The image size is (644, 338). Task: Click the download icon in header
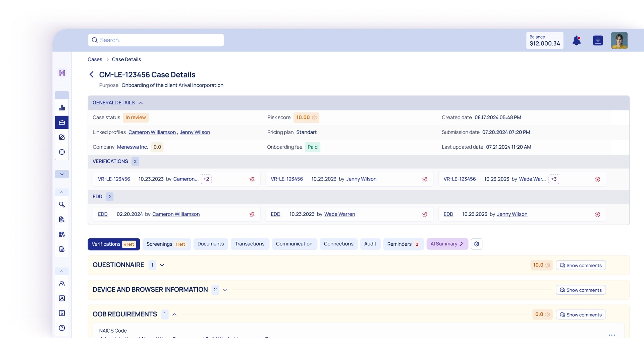click(598, 41)
